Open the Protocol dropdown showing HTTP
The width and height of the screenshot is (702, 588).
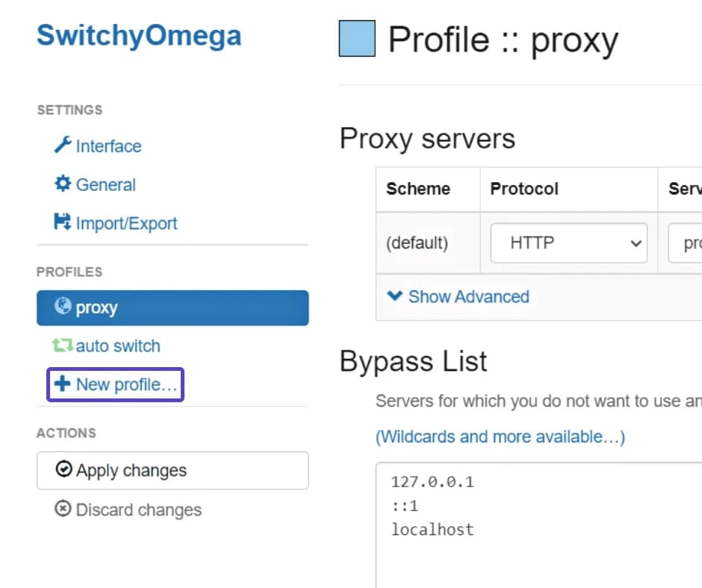[x=568, y=243]
